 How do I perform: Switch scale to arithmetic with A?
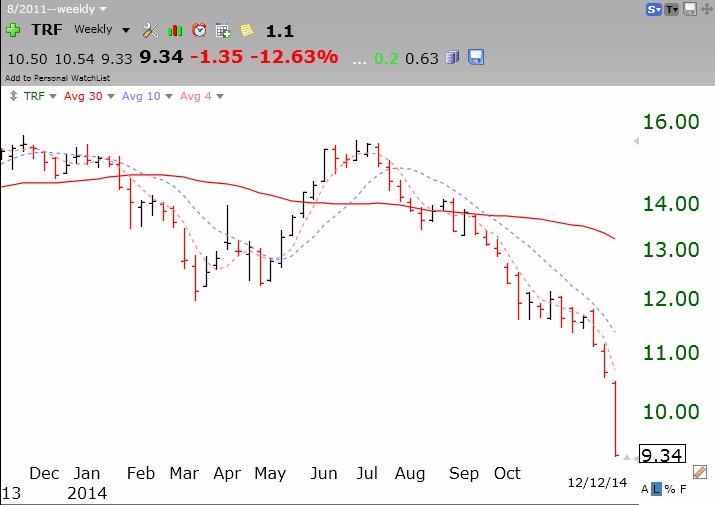645,489
